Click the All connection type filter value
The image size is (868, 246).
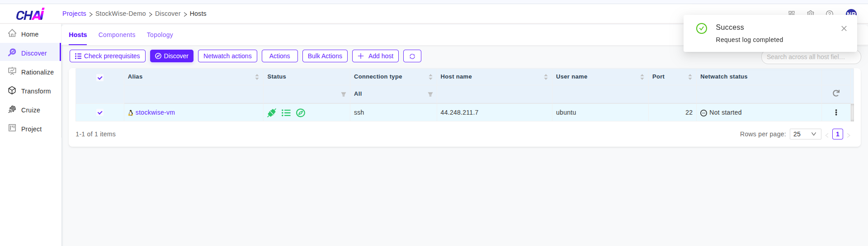pyautogui.click(x=358, y=94)
